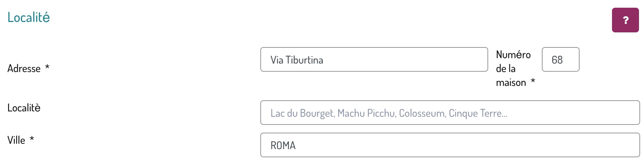The image size is (644, 165).
Task: Focus the Adresse street input field
Action: [374, 59]
